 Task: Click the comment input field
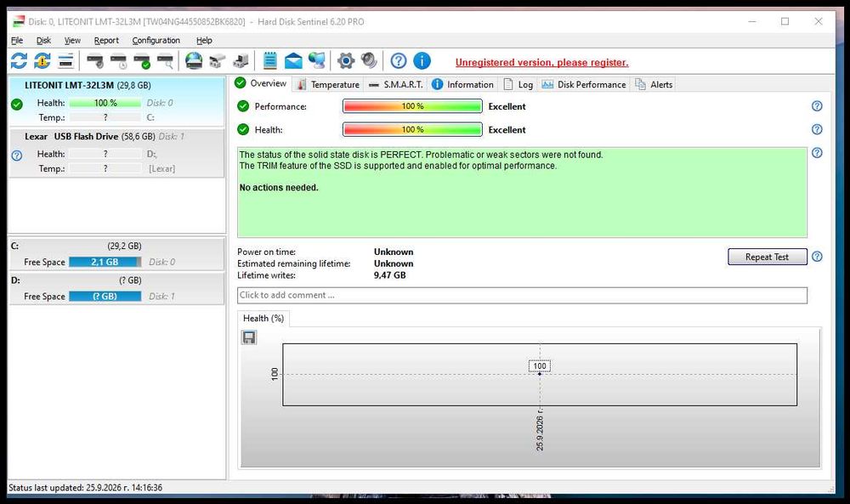[x=522, y=296]
